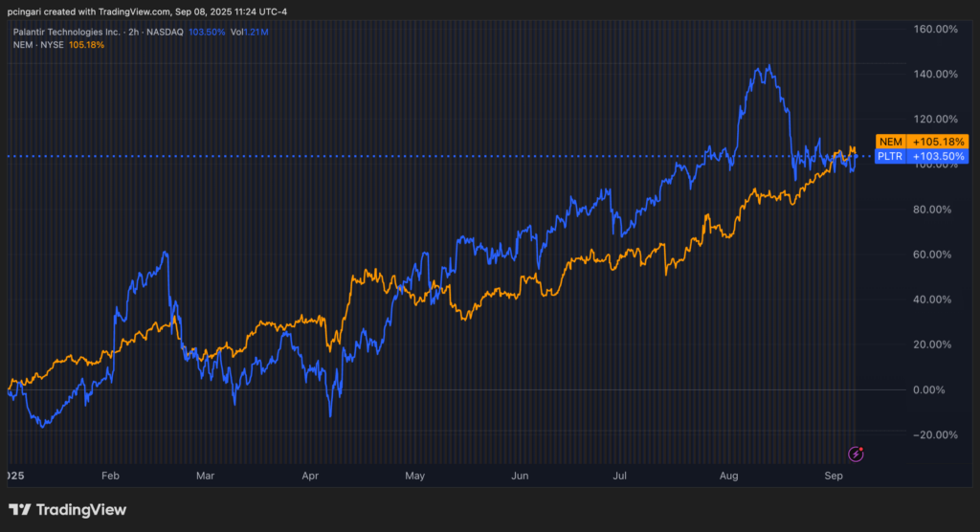Click the Jul date label on time axis
Image resolution: width=980 pixels, height=532 pixels.
(x=619, y=476)
